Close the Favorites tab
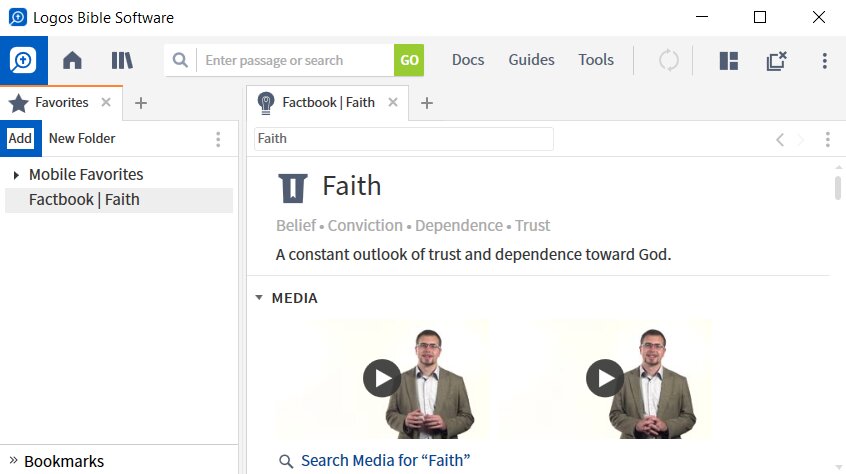This screenshot has width=846, height=474. 106,102
